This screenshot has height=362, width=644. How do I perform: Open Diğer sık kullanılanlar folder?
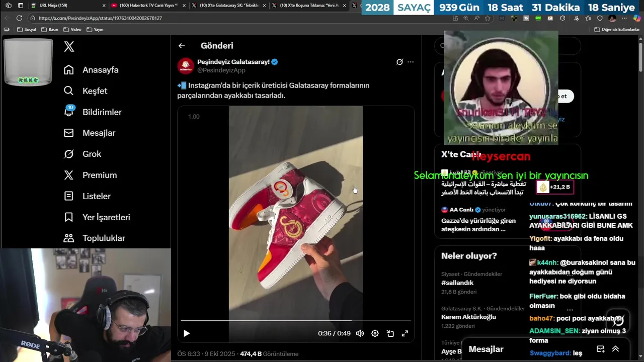(x=617, y=30)
